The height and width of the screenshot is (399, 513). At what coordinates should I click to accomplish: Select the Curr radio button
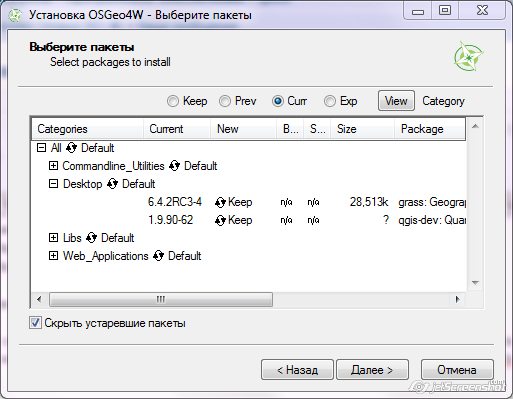coord(277,101)
